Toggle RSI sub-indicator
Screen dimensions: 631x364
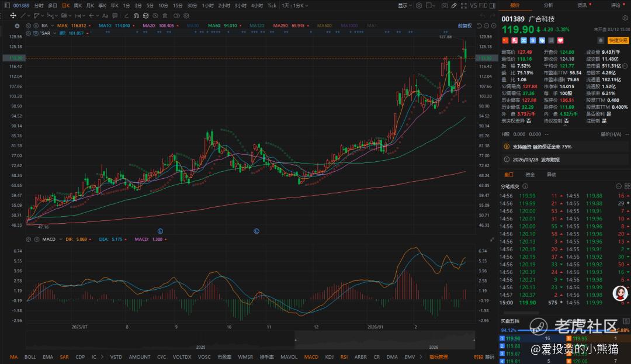(344, 357)
